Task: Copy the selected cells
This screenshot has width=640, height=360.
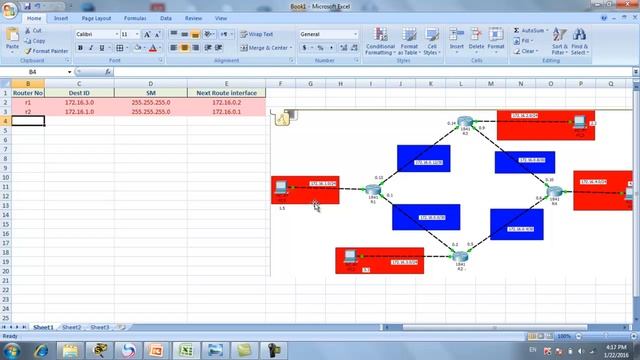Action: 35,41
